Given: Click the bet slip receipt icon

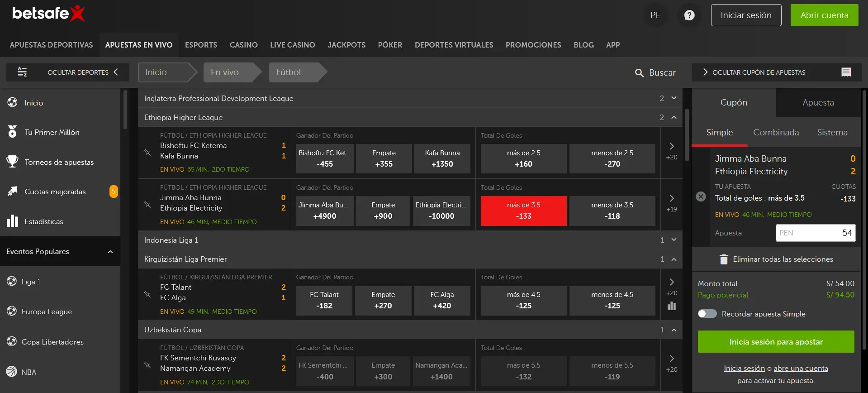Looking at the screenshot, I should [846, 72].
